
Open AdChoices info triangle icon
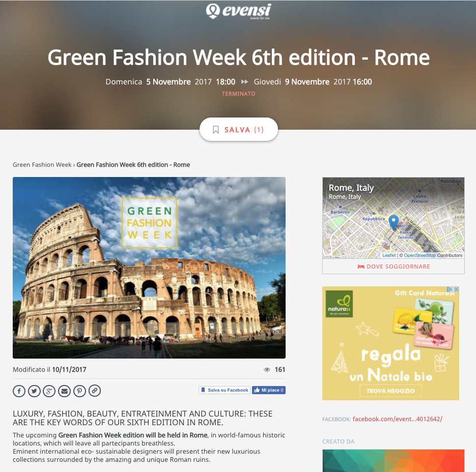click(x=450, y=289)
